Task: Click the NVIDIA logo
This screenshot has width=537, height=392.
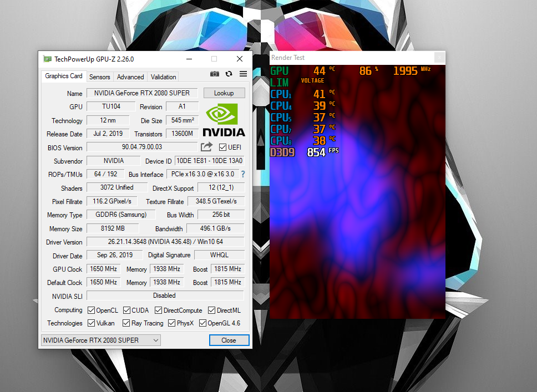Action: [x=224, y=119]
